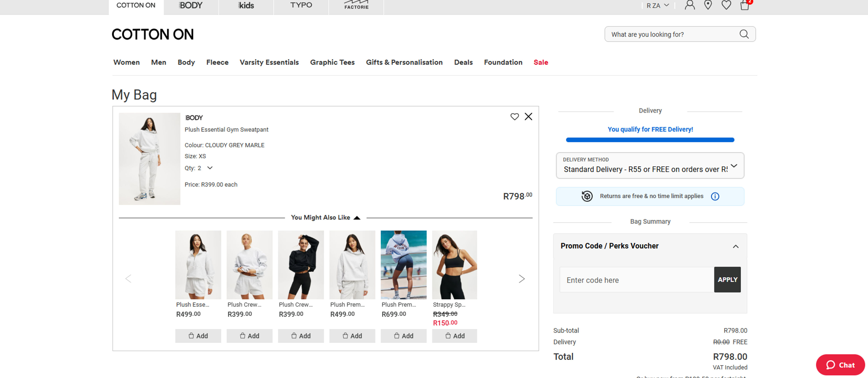Open the Deals menu
The image size is (868, 378).
pos(463,62)
